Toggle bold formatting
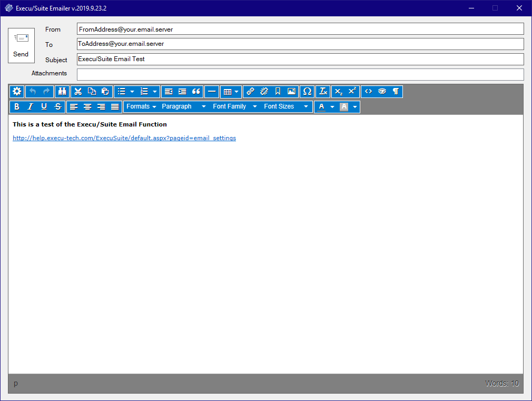532x401 pixels. 17,106
